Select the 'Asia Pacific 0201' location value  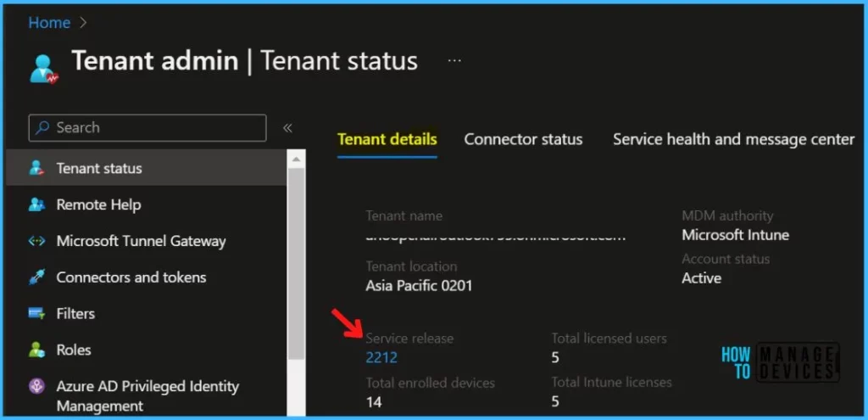click(x=419, y=286)
